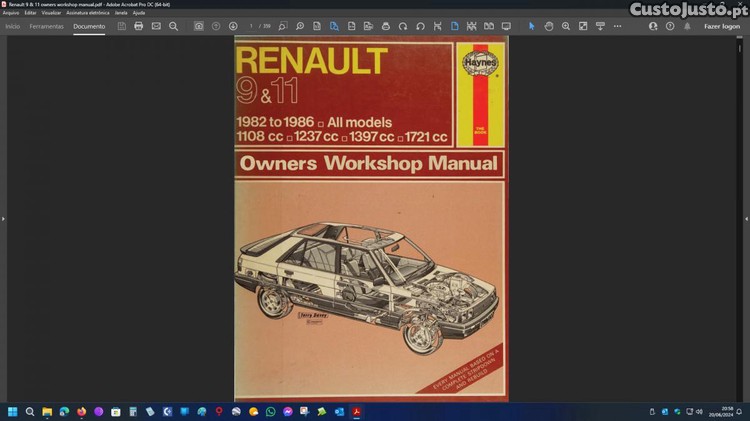The width and height of the screenshot is (750, 421).
Task: Switch to the Ferramentas tab
Action: coord(46,26)
